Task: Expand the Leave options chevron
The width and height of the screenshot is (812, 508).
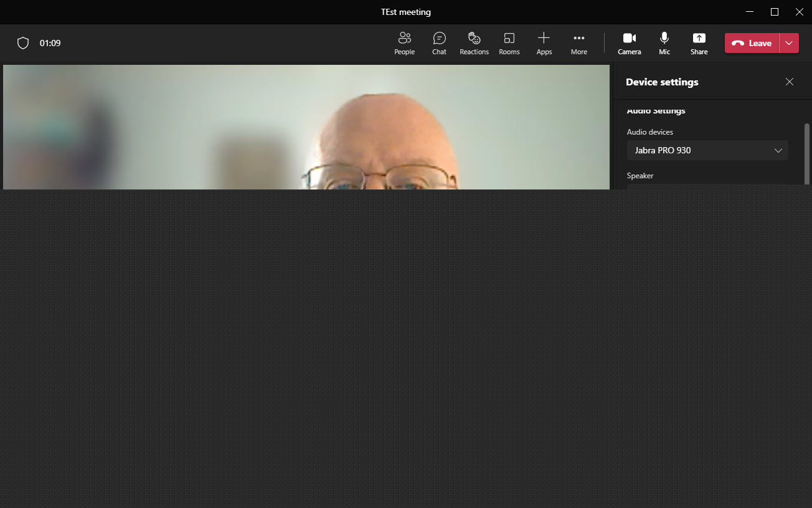Action: (789, 43)
